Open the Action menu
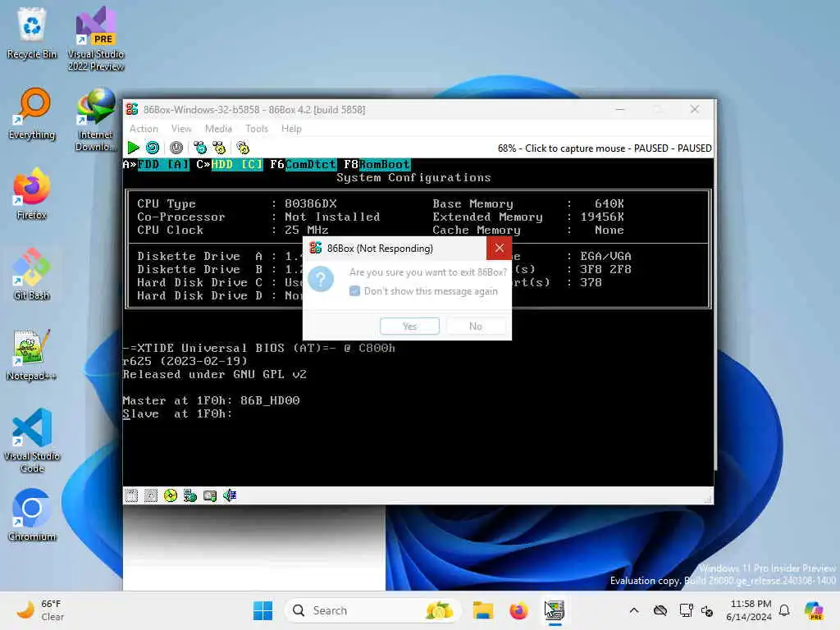Viewport: 840px width, 630px height. click(x=144, y=129)
